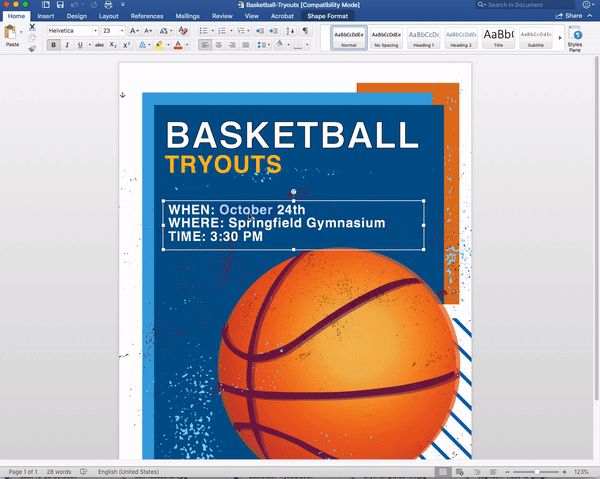The height and width of the screenshot is (479, 600).
Task: Apply the No Spacing style
Action: (x=386, y=38)
